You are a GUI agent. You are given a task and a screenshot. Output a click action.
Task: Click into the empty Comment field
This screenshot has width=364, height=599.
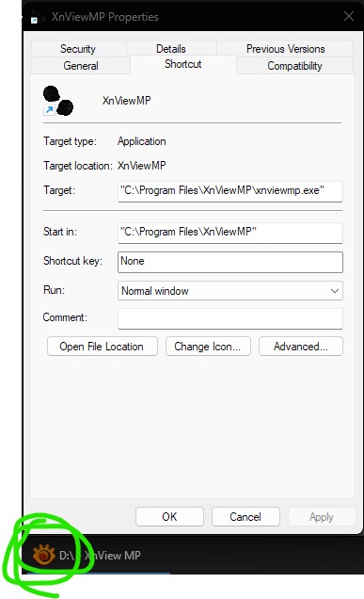230,318
